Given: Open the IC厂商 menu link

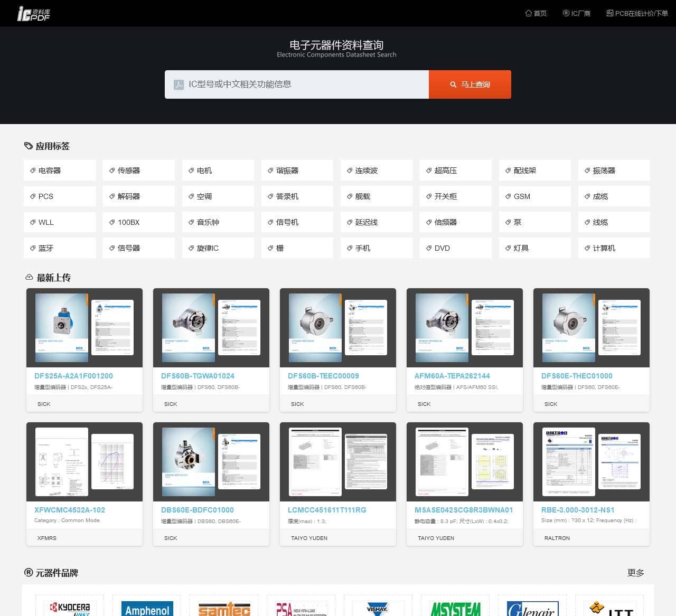Looking at the screenshot, I should coord(577,13).
